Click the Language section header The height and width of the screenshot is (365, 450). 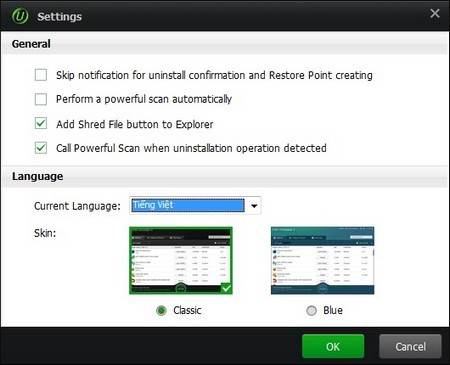[37, 176]
